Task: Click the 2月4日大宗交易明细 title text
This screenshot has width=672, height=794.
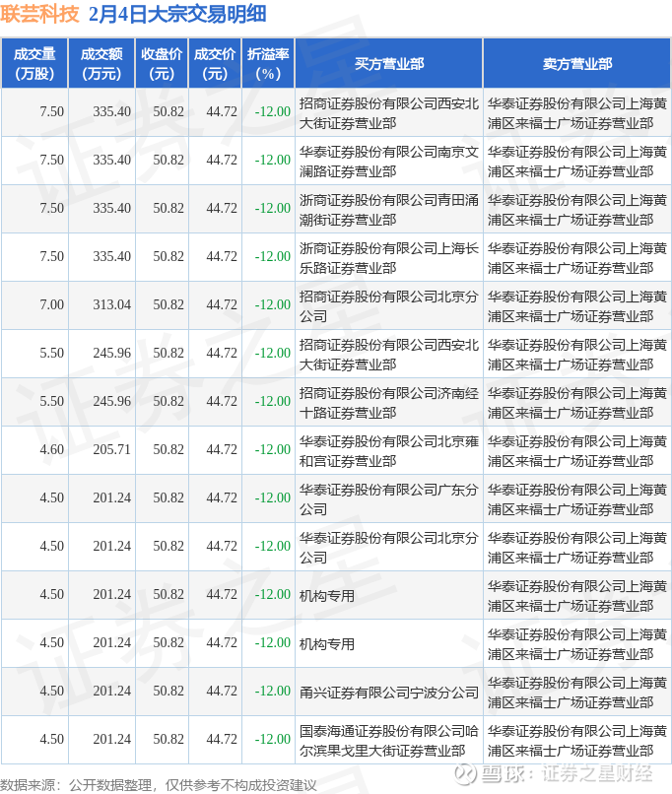Action: (177, 14)
